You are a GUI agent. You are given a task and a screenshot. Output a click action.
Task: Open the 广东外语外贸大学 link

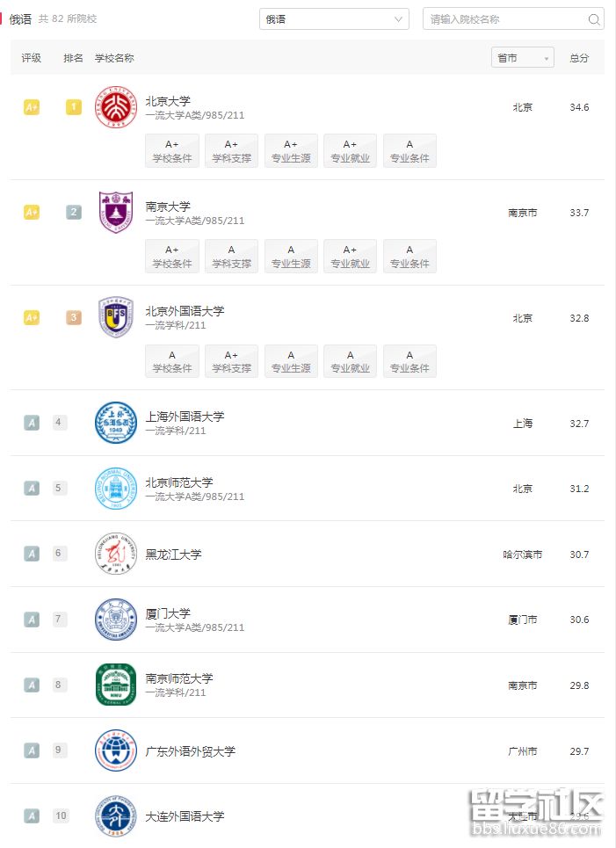coord(191,751)
